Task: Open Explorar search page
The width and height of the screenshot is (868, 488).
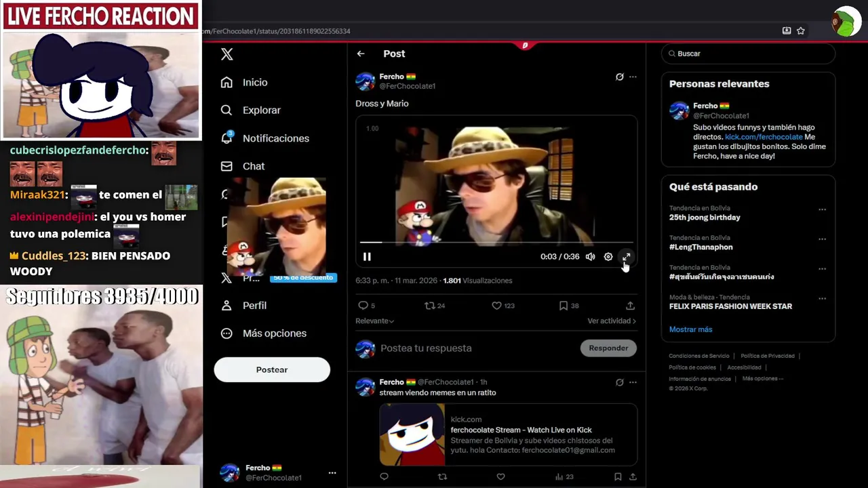Action: tap(250, 110)
